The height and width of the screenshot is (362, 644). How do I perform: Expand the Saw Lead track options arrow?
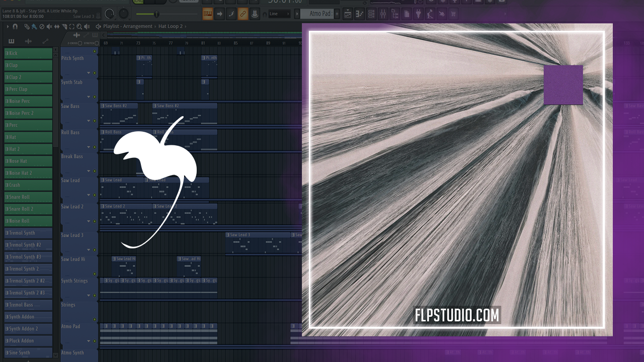(89, 195)
